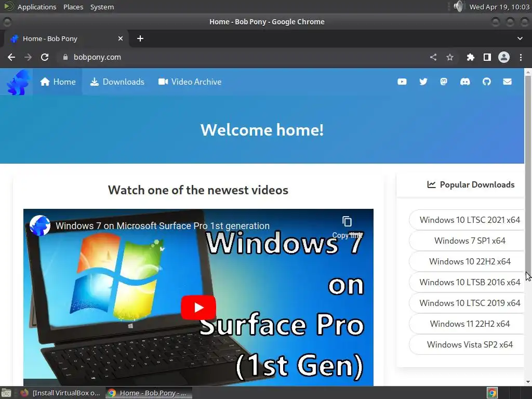
Task: Open the GitHub icon in the site header
Action: pyautogui.click(x=486, y=82)
